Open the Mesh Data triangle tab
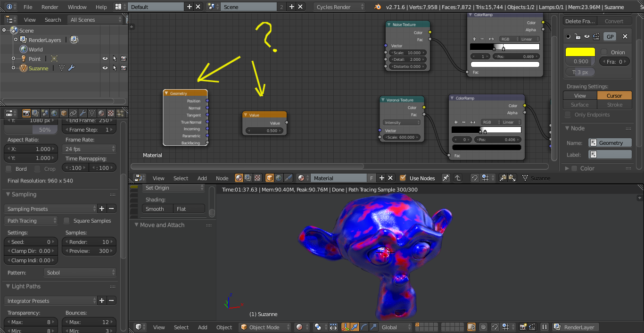 click(92, 113)
